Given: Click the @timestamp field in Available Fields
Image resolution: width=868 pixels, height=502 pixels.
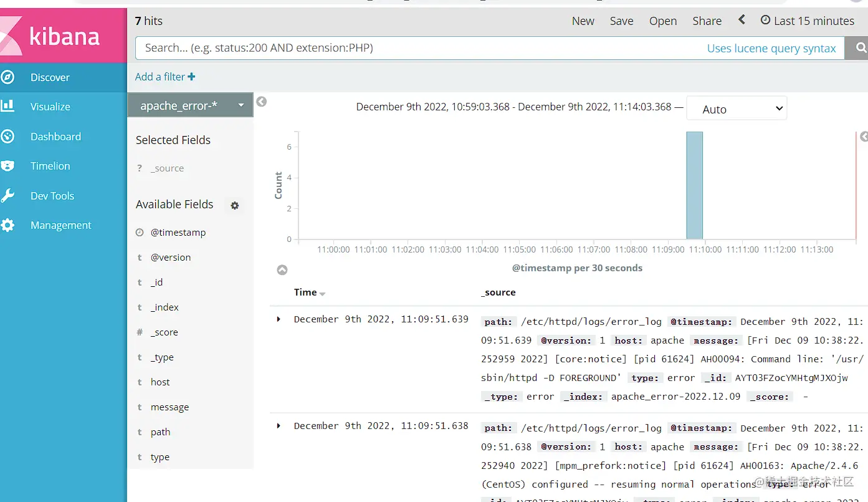Looking at the screenshot, I should (178, 233).
